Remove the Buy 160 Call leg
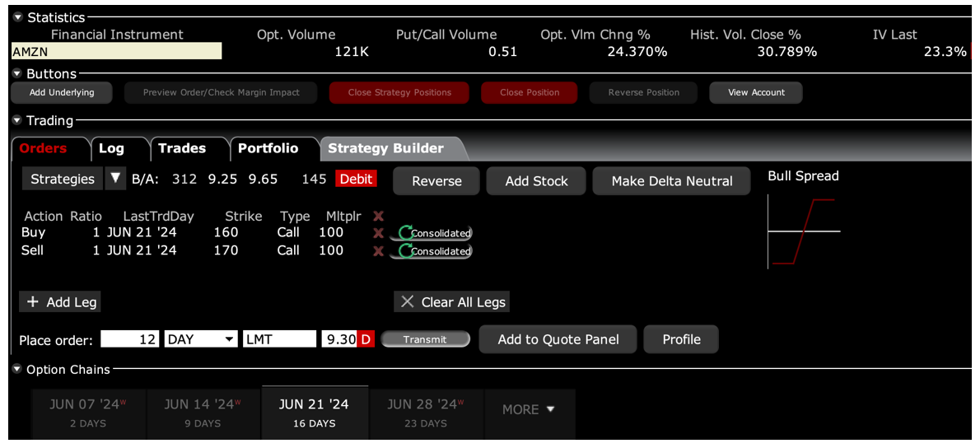The width and height of the screenshot is (980, 448). pyautogui.click(x=378, y=233)
